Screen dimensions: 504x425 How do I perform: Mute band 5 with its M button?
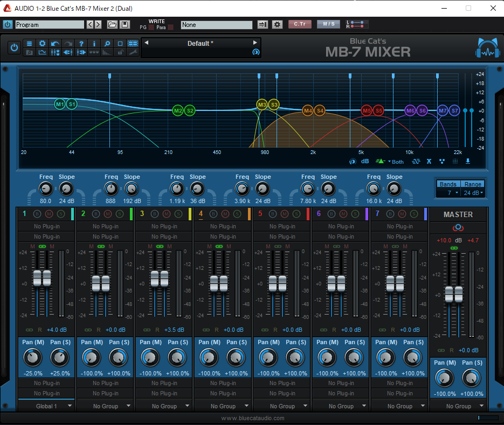(x=285, y=214)
